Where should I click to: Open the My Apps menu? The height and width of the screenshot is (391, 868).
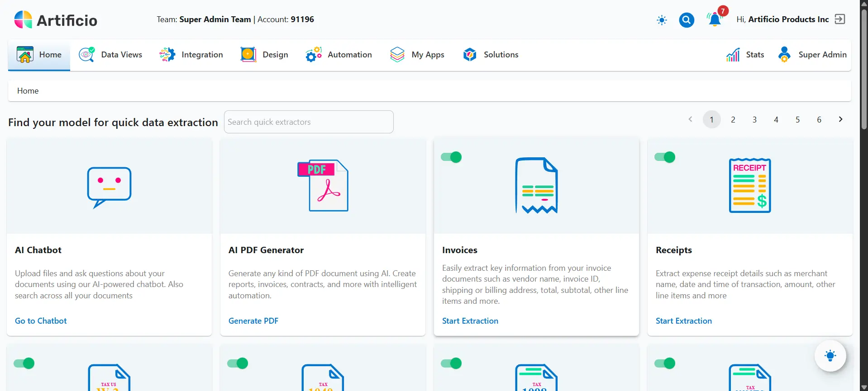[x=417, y=55]
